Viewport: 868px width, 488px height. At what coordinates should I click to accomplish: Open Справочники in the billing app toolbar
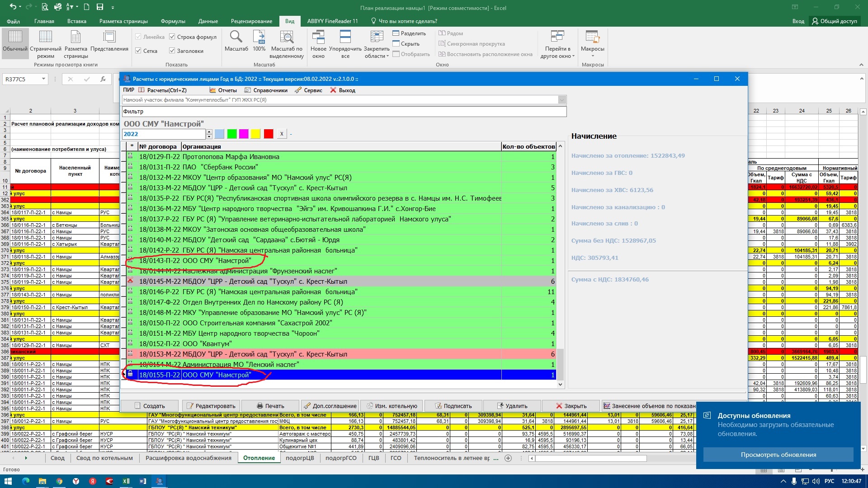pos(266,90)
